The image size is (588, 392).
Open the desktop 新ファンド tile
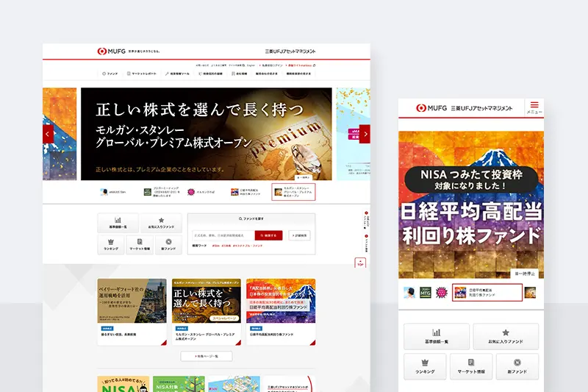[168, 245]
